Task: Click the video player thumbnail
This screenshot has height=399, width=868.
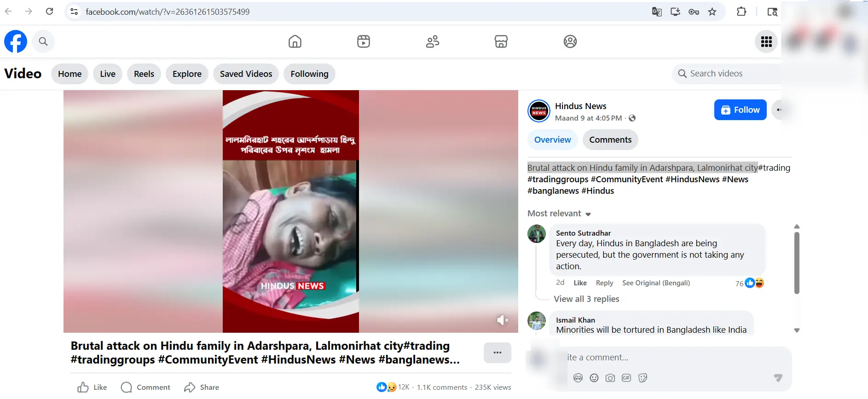Action: pos(291,211)
